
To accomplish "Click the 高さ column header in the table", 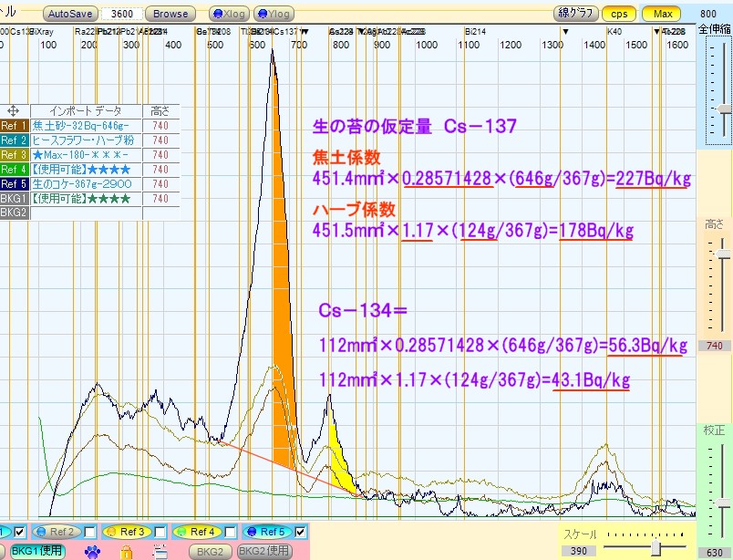I will click(160, 111).
